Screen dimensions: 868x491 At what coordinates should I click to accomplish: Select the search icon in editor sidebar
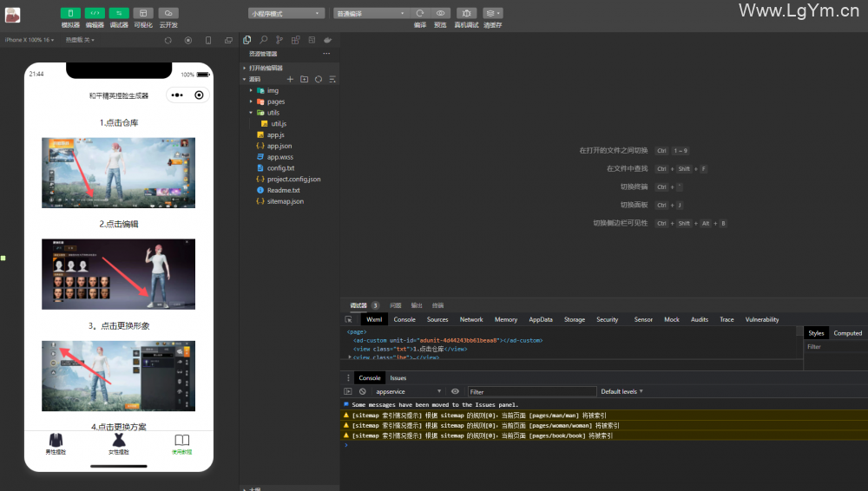(x=264, y=40)
